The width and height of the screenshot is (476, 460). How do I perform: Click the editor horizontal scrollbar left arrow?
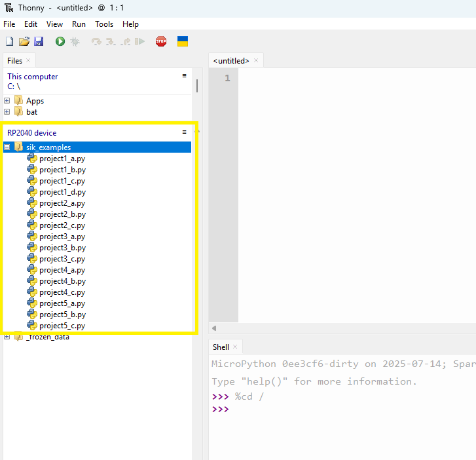coord(214,328)
